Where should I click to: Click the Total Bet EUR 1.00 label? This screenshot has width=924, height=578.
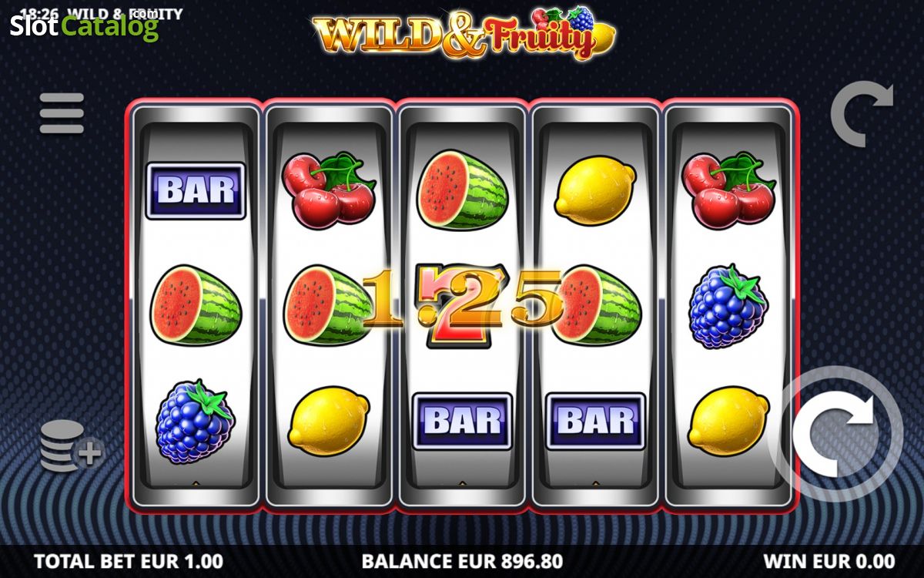pyautogui.click(x=129, y=560)
